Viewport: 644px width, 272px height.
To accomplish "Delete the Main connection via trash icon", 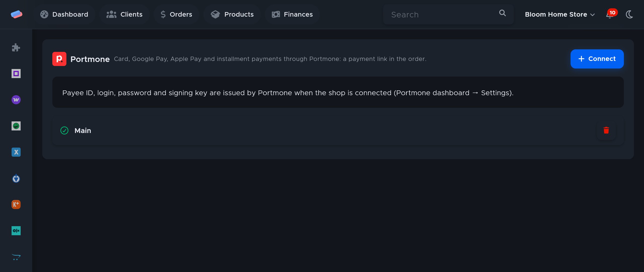I will tap(606, 130).
